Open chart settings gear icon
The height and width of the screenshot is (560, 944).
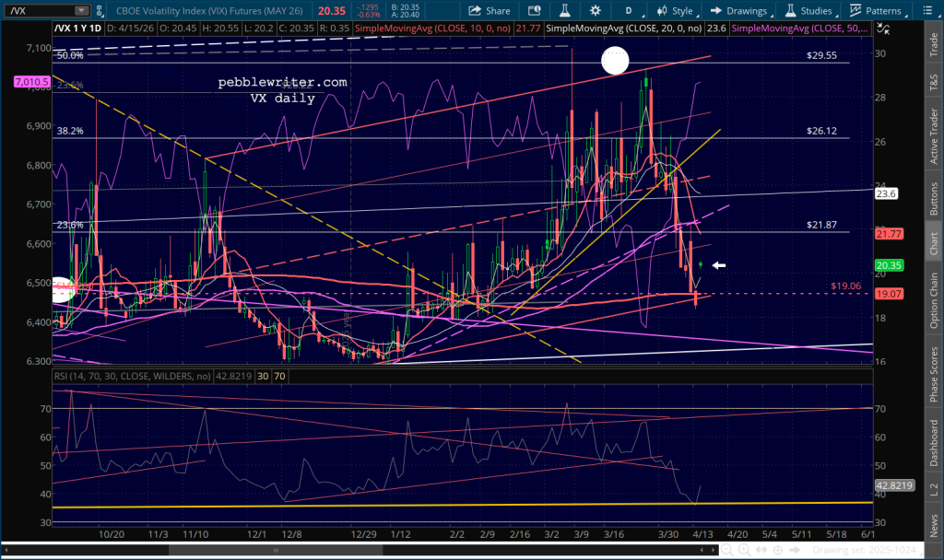[x=596, y=11]
